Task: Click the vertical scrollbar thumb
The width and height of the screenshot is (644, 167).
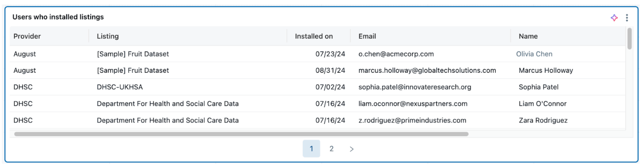Action: tap(629, 39)
